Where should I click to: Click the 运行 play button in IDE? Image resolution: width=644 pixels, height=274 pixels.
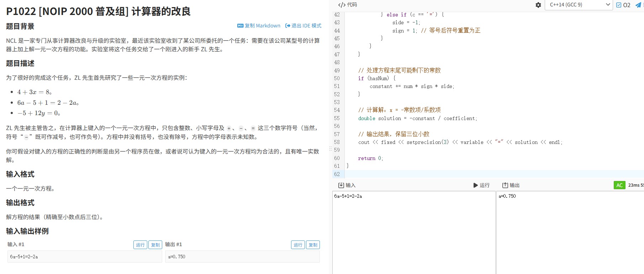click(x=481, y=185)
